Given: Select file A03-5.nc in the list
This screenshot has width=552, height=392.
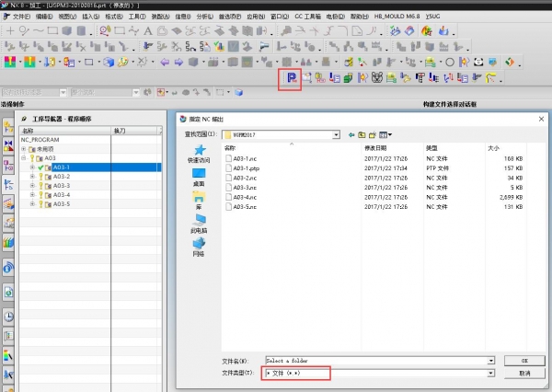Looking at the screenshot, I should 245,207.
